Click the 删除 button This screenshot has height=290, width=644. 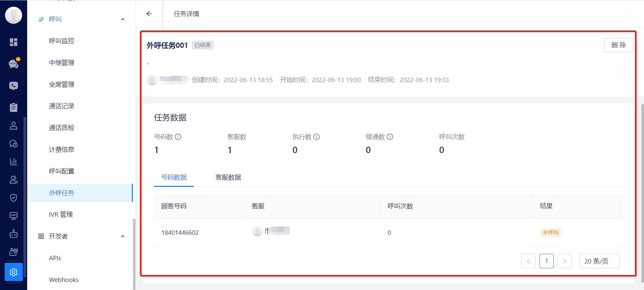(x=619, y=45)
